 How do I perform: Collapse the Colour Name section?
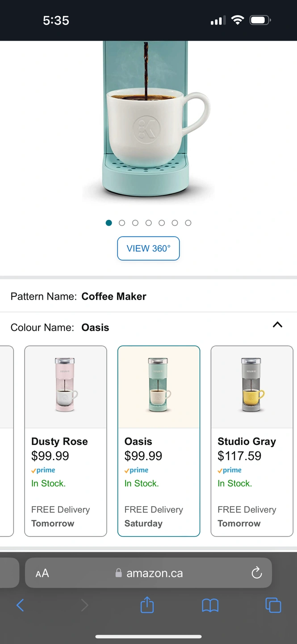(x=277, y=325)
